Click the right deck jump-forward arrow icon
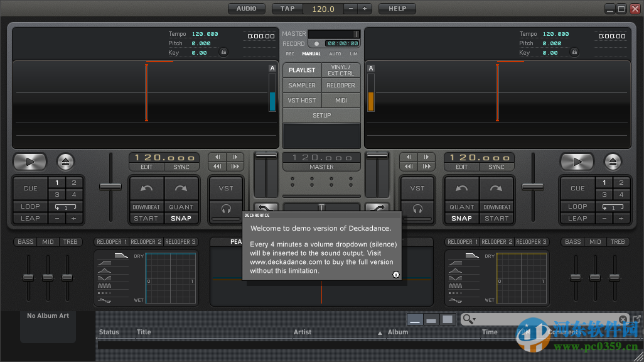Viewport: 644px width, 362px height. tap(496, 188)
